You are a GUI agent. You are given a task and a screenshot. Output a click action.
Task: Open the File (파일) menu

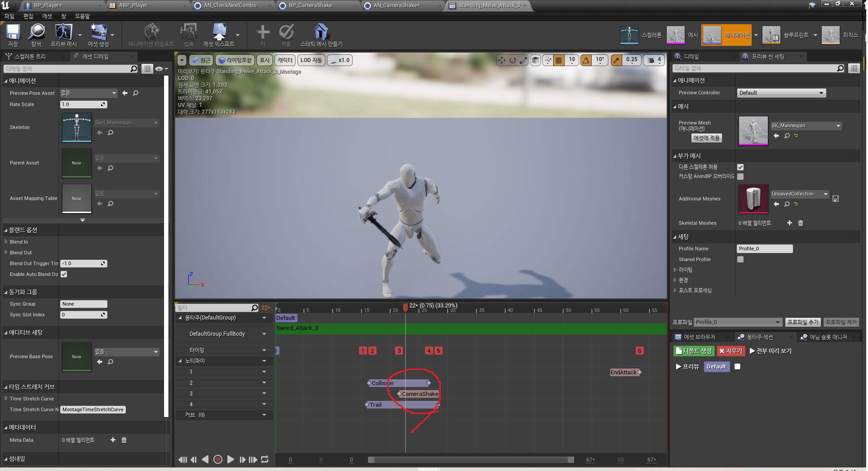tap(9, 16)
